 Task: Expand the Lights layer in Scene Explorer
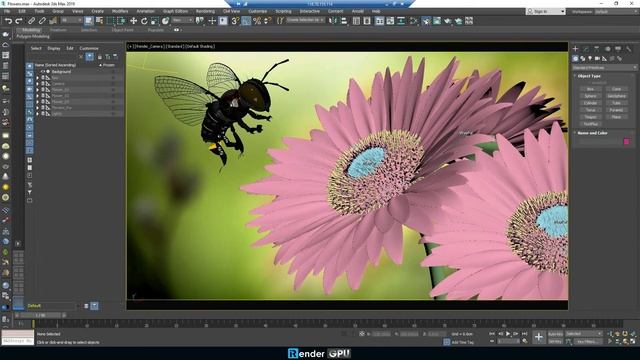[x=38, y=114]
